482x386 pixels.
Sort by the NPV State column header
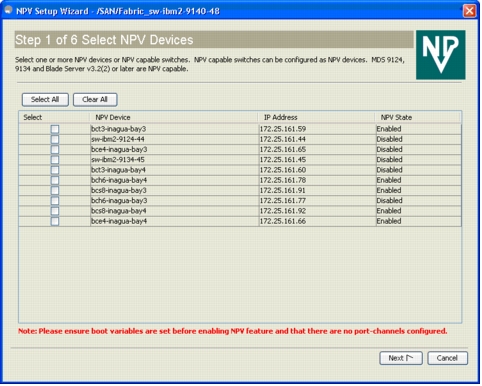(x=418, y=117)
